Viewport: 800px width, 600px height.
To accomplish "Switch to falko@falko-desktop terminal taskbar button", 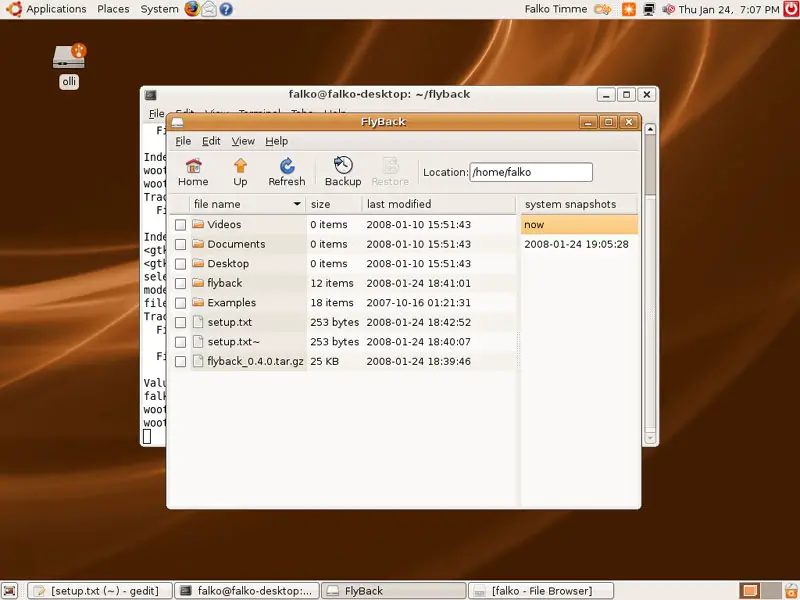I will (x=247, y=591).
